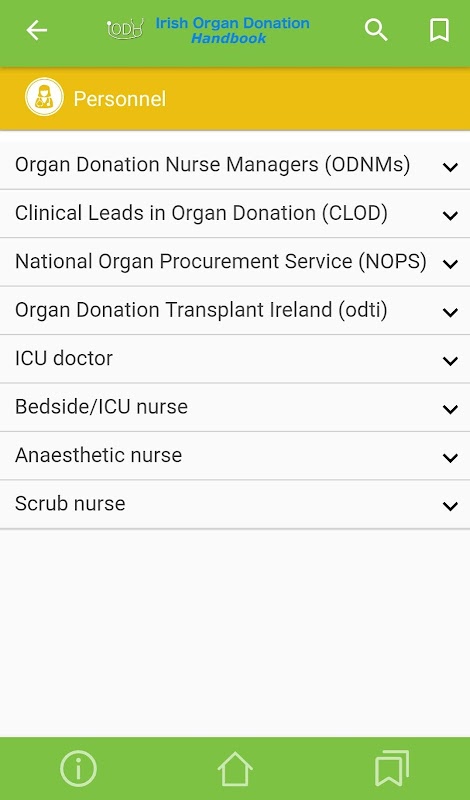Expand the Scrub nurse chevron
Viewport: 470px width, 800px height.
(450, 506)
